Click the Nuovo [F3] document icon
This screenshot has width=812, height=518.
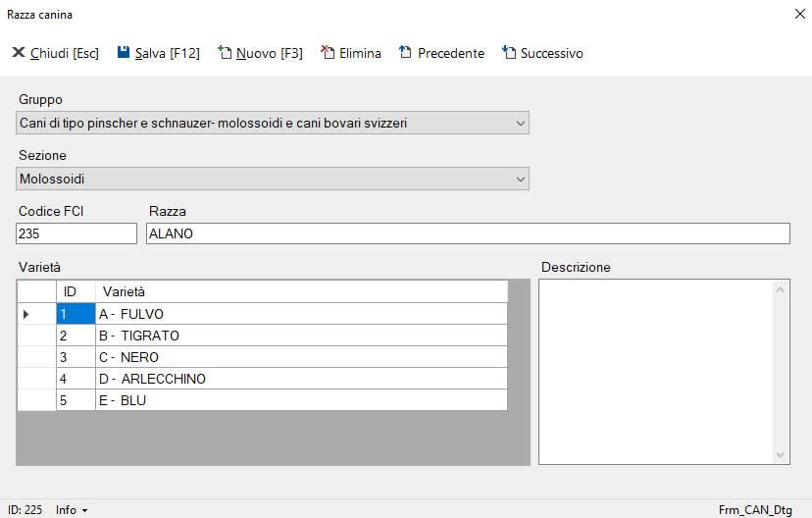pyautogui.click(x=225, y=53)
